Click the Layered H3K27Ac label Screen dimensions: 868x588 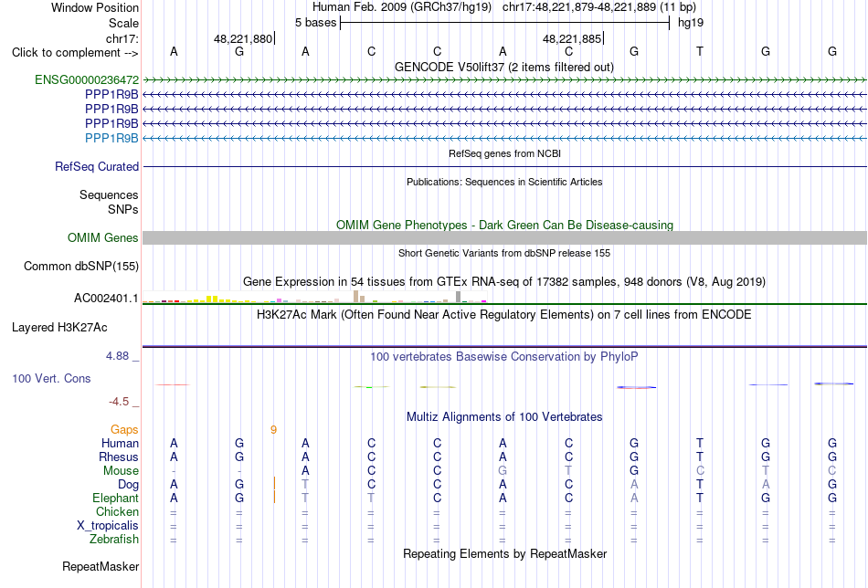pyautogui.click(x=59, y=328)
